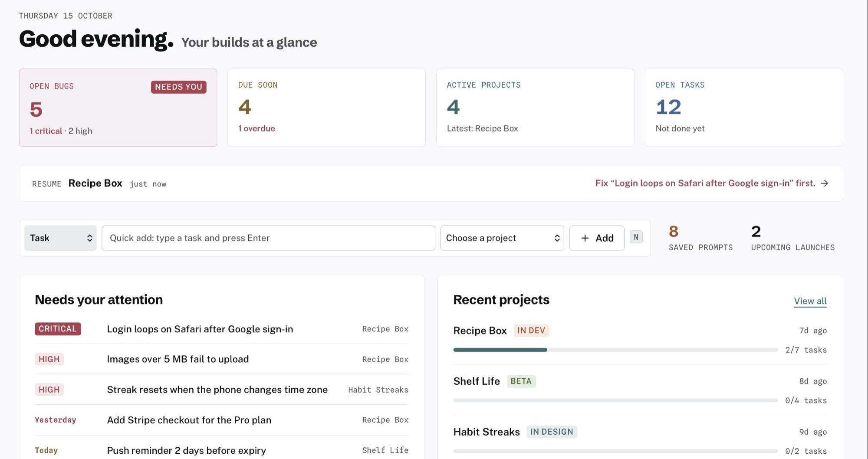Focus the Quick add task input field
Image resolution: width=868 pixels, height=459 pixels.
(x=268, y=238)
